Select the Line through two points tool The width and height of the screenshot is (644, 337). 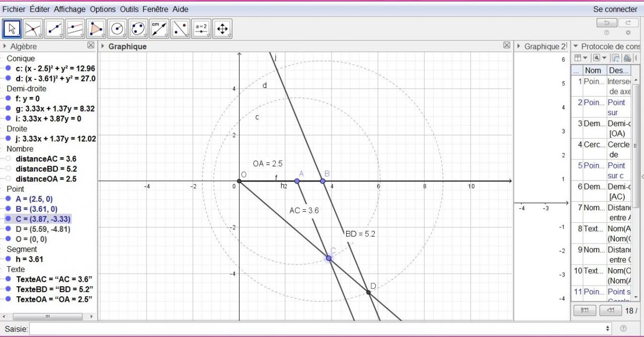pyautogui.click(x=54, y=29)
